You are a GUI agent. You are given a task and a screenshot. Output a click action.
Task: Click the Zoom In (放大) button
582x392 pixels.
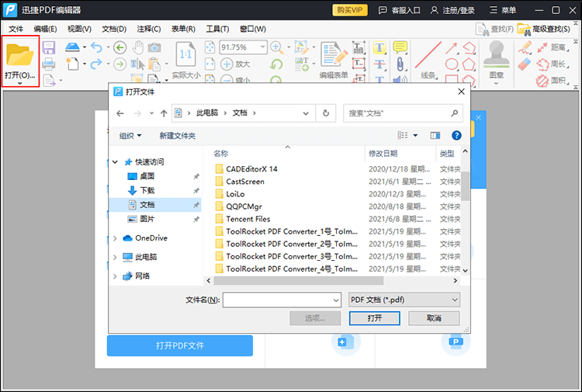pos(235,64)
